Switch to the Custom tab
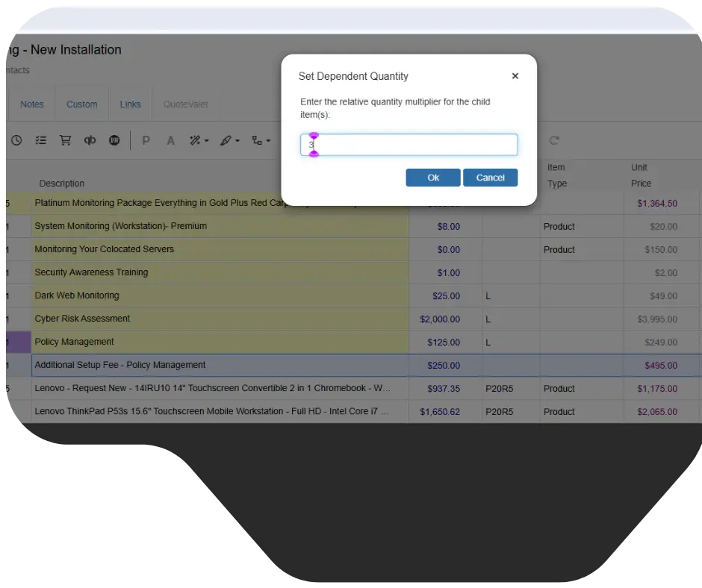The width and height of the screenshot is (702, 588). pos(81,104)
